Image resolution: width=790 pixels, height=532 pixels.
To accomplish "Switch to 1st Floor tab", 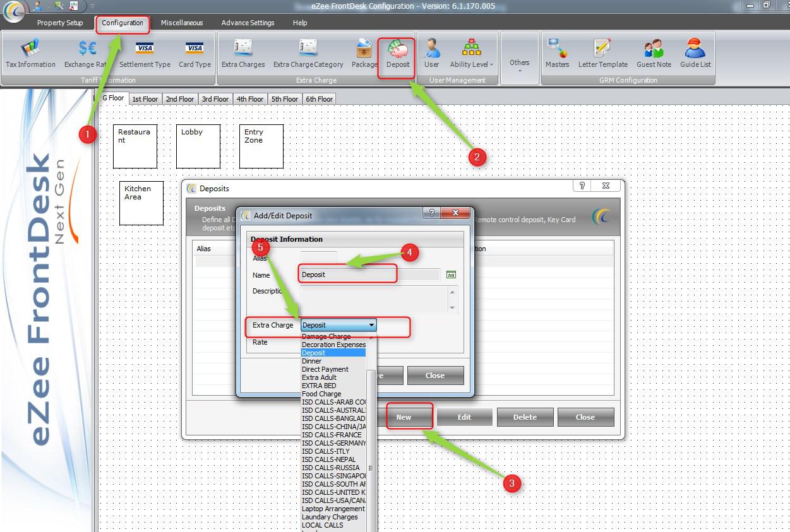I will [145, 99].
